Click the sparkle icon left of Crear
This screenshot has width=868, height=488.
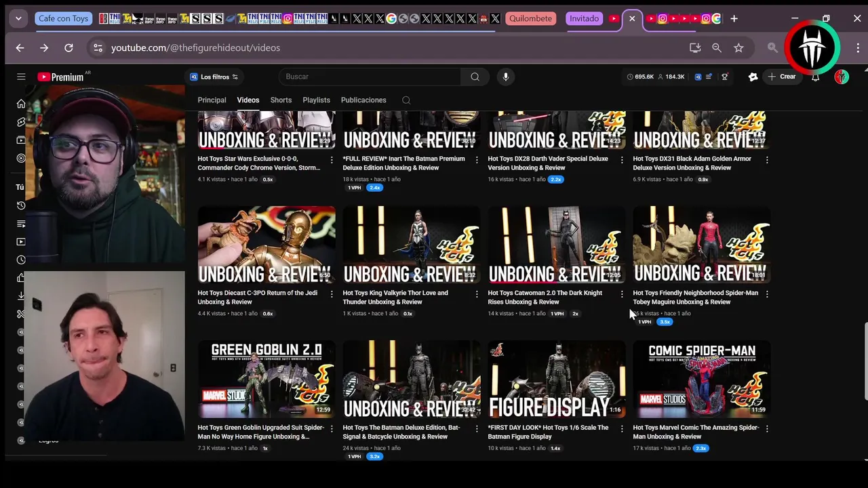tap(753, 77)
